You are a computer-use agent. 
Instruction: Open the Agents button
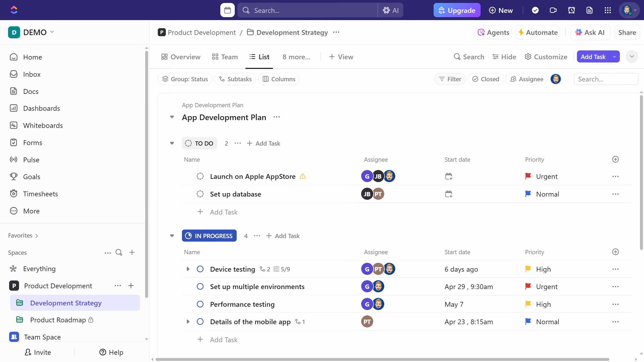coord(493,32)
